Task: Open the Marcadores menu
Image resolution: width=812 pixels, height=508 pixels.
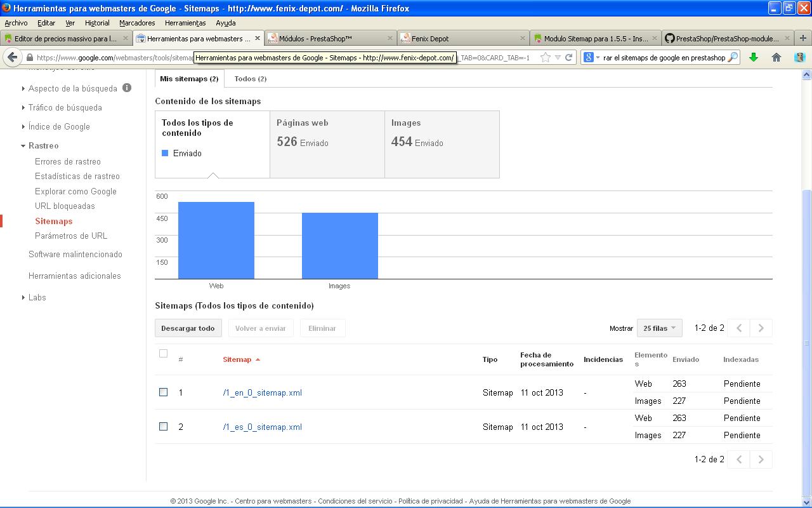Action: tap(137, 23)
